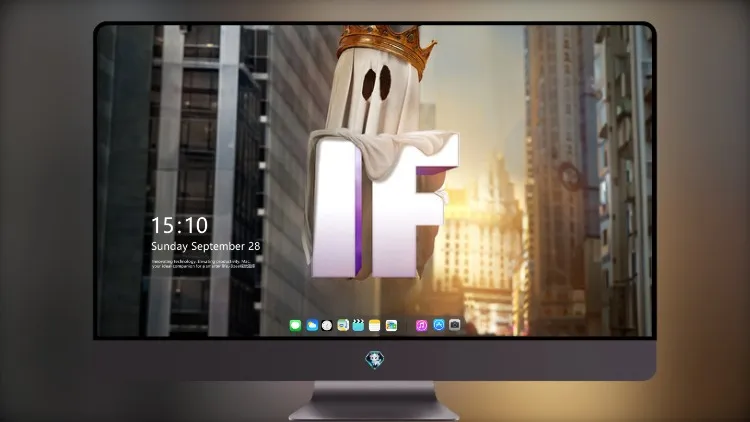Open the Weather app in dock
This screenshot has height=422, width=750.
tap(311, 326)
